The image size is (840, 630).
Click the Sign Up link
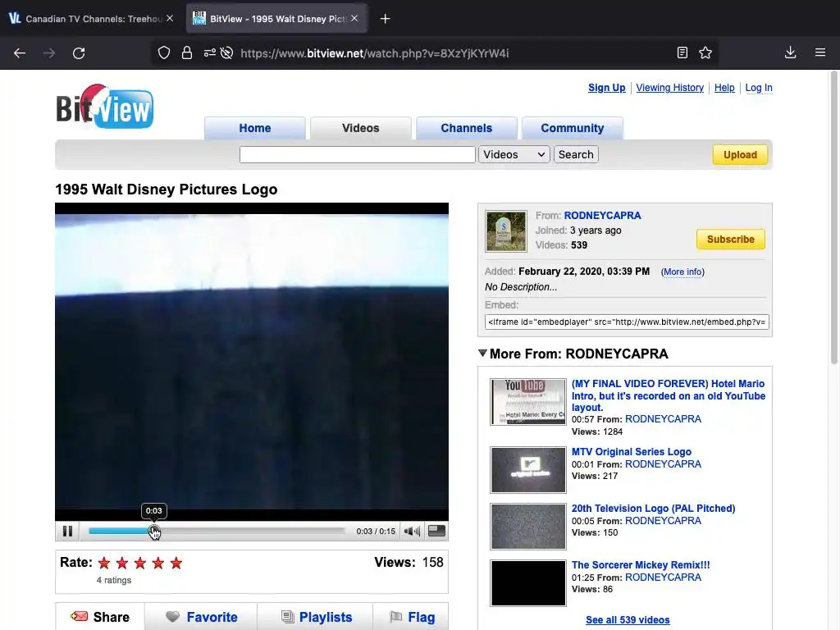pos(606,88)
